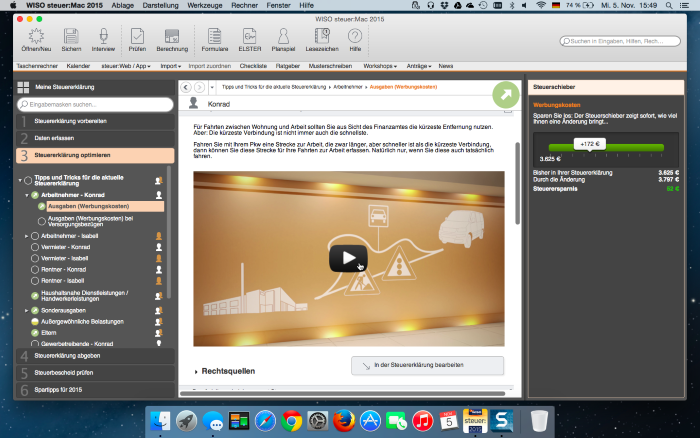Toggle circle for Außergewöhnliche Belastungen
This screenshot has height=438, width=700.
35,321
